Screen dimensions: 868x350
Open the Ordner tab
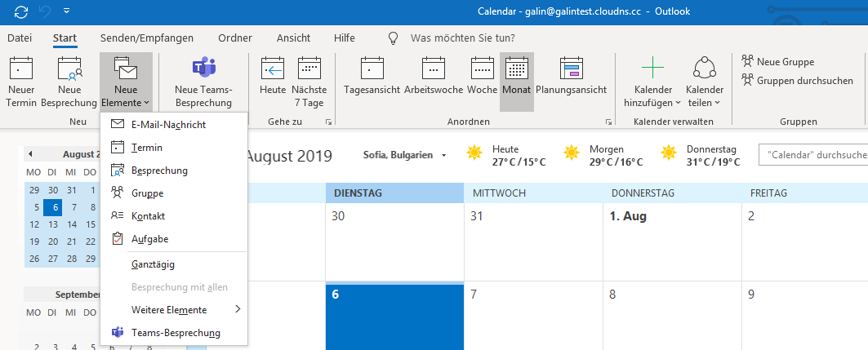point(235,38)
